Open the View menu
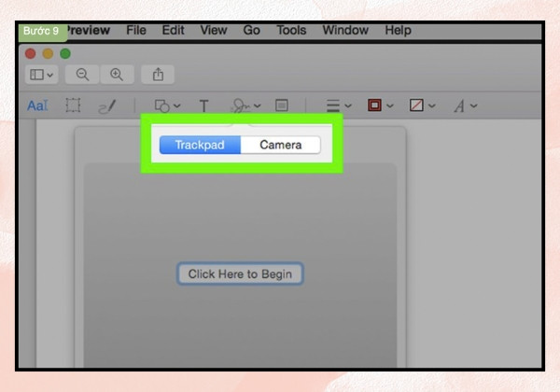The image size is (560, 392). (214, 31)
